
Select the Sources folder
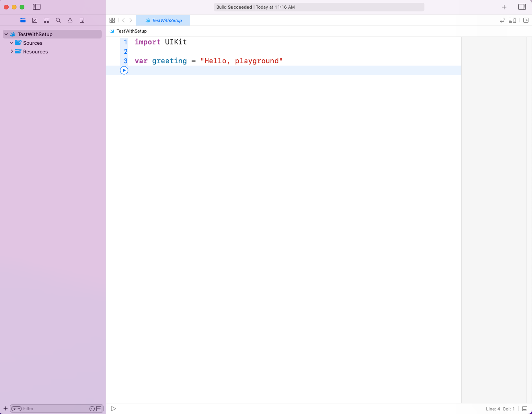pyautogui.click(x=33, y=43)
